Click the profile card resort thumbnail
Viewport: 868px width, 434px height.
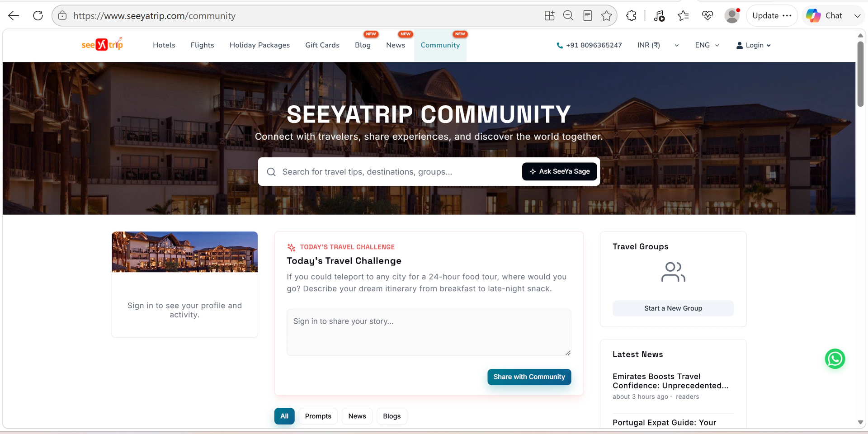click(185, 252)
